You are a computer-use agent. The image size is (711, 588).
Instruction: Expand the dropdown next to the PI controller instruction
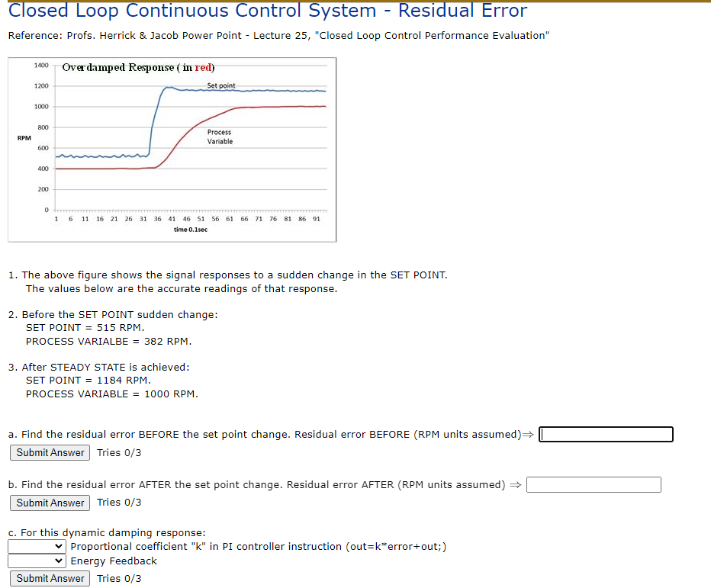pyautogui.click(x=59, y=546)
